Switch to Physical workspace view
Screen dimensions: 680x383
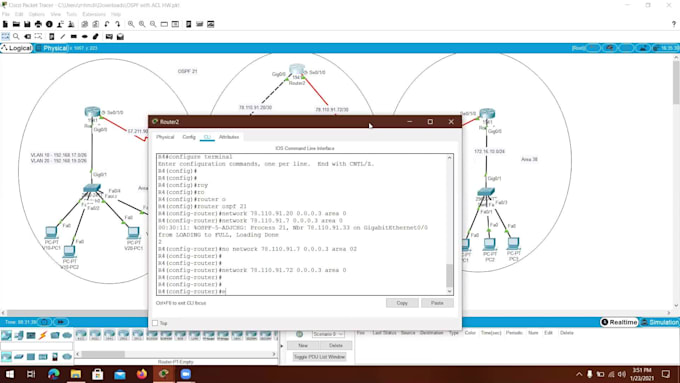(52, 48)
